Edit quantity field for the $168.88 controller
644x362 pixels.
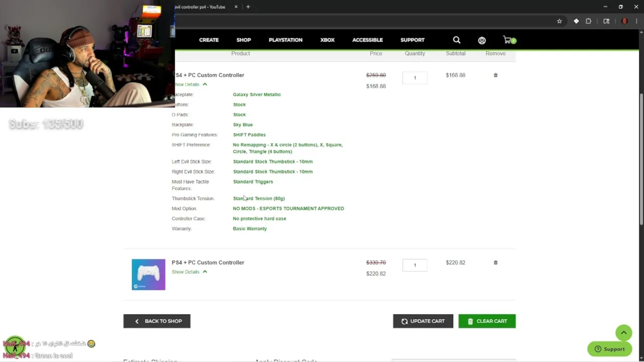click(x=415, y=77)
